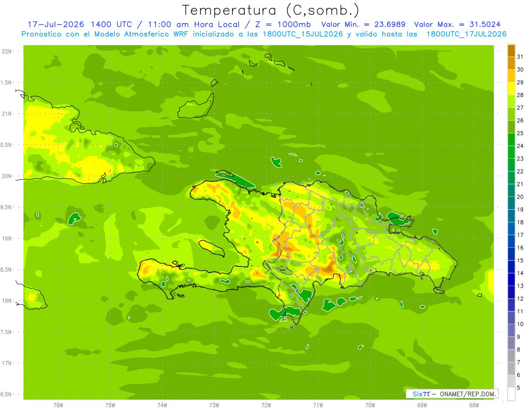Image resolution: width=532 pixels, height=411 pixels.
Task: Click the '11:00 am Hora Local' text
Action: 194,24
